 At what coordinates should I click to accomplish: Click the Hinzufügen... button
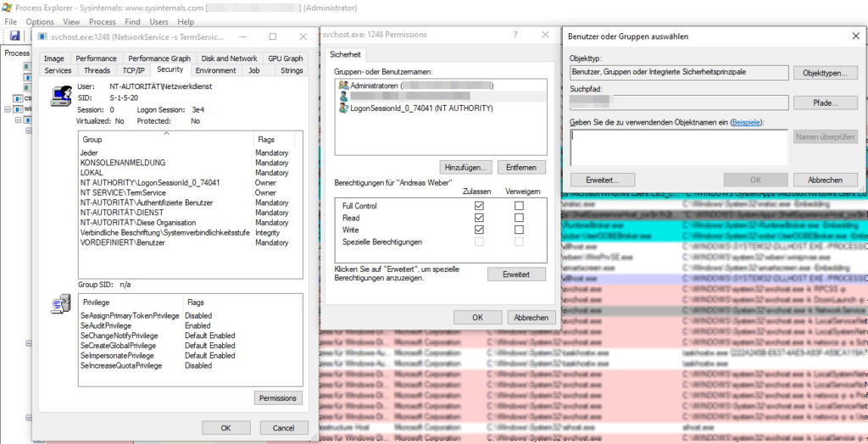point(465,167)
